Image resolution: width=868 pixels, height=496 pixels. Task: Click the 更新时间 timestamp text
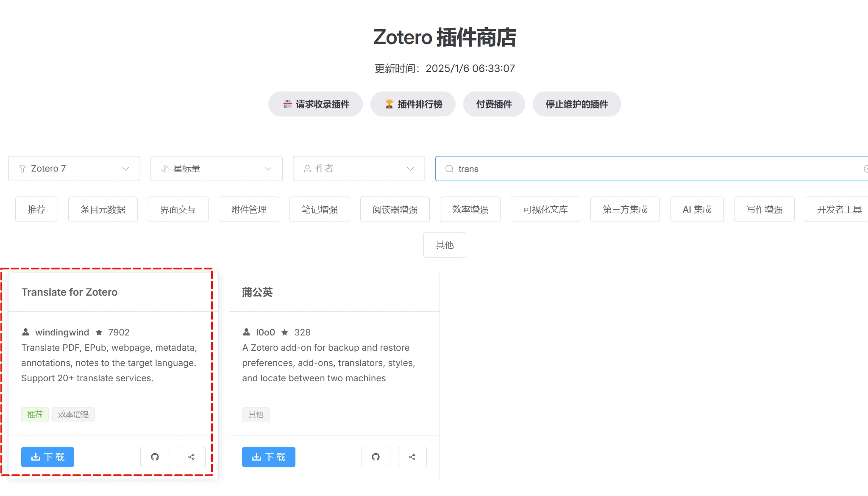pos(445,69)
